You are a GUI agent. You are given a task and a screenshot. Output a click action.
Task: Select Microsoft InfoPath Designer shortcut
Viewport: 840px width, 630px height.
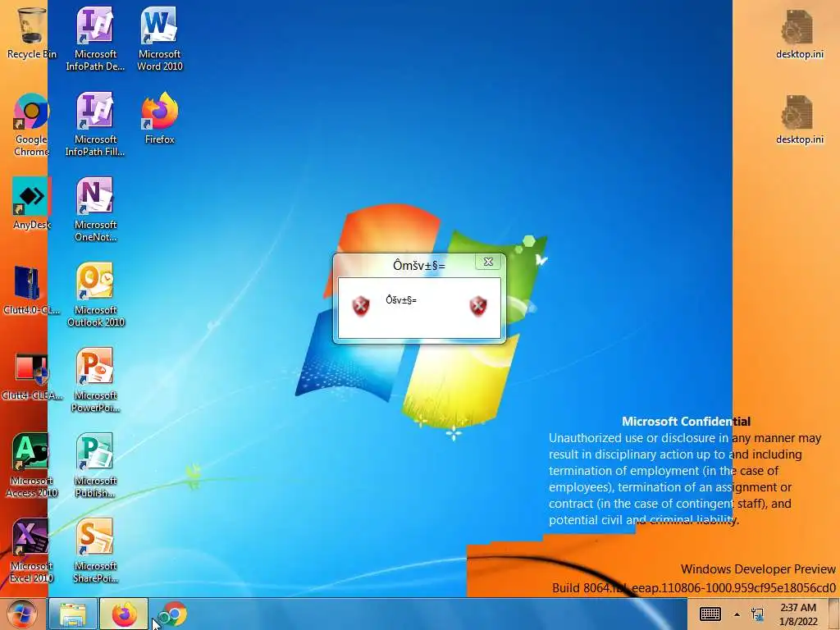point(95,39)
